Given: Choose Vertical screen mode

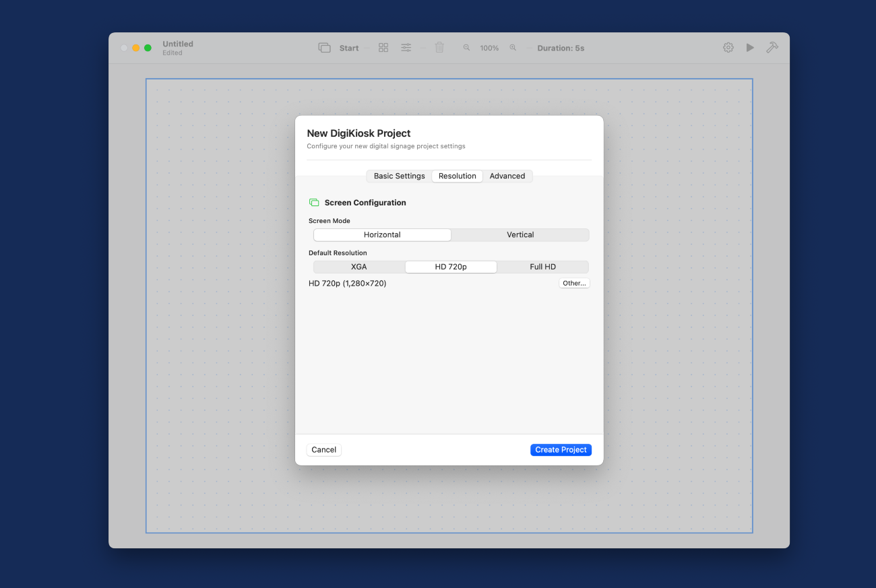Looking at the screenshot, I should (520, 235).
